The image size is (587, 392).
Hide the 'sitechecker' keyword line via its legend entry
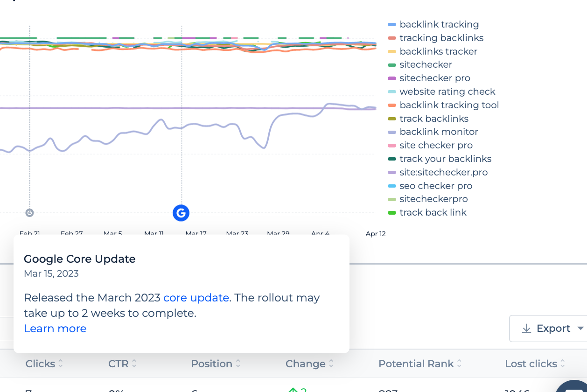point(425,64)
